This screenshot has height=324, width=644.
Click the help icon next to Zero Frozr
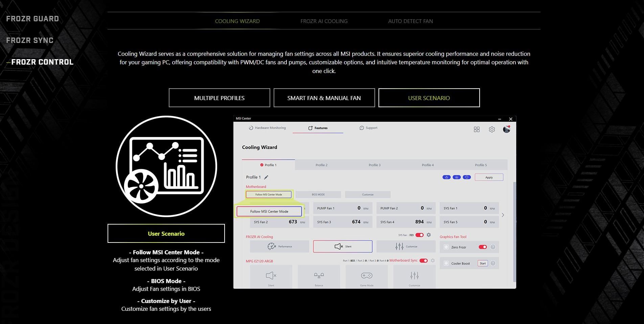point(493,247)
